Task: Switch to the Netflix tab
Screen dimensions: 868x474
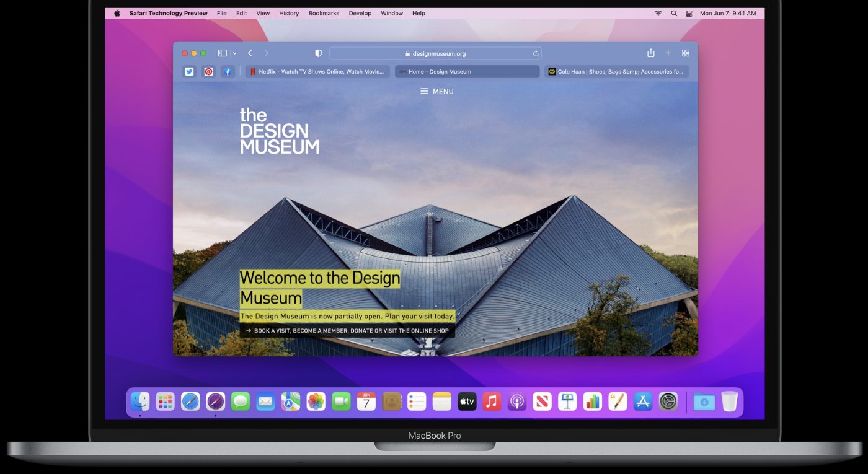Action: pyautogui.click(x=317, y=72)
